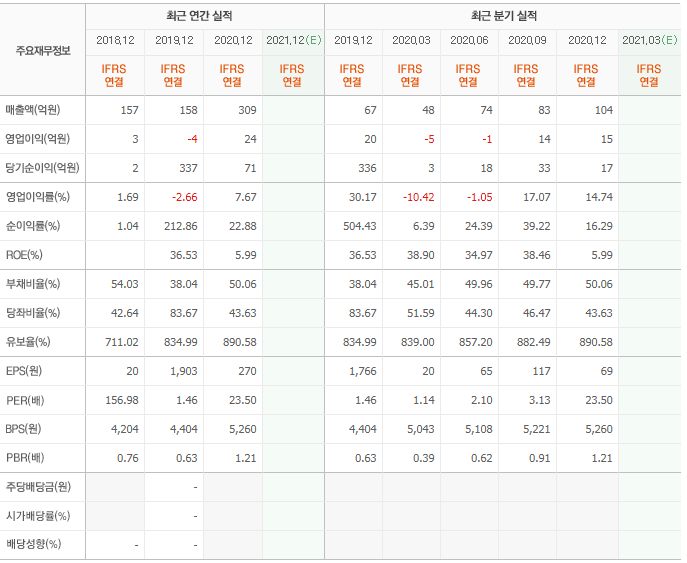Click BPS value 5,221
Screen dimensions: 687x563
click(537, 429)
